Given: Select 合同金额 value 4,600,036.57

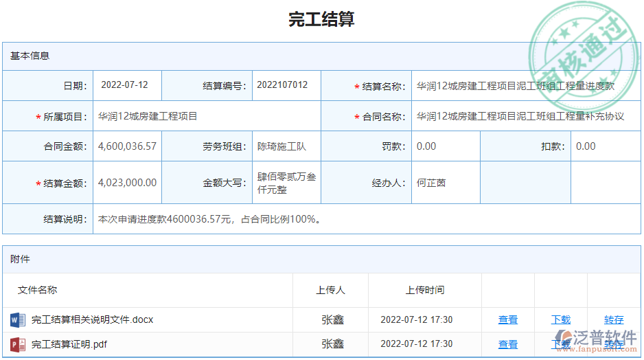Looking at the screenshot, I should [127, 146].
